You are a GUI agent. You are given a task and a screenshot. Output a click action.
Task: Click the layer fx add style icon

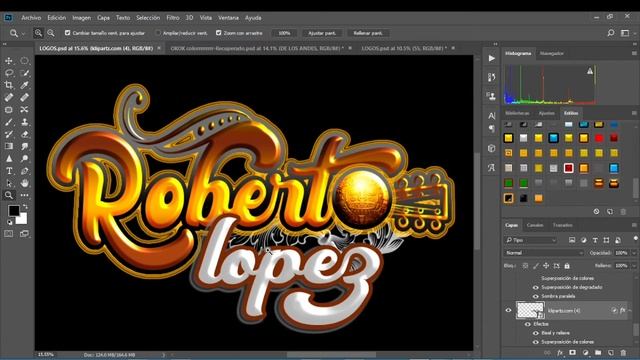[560, 353]
